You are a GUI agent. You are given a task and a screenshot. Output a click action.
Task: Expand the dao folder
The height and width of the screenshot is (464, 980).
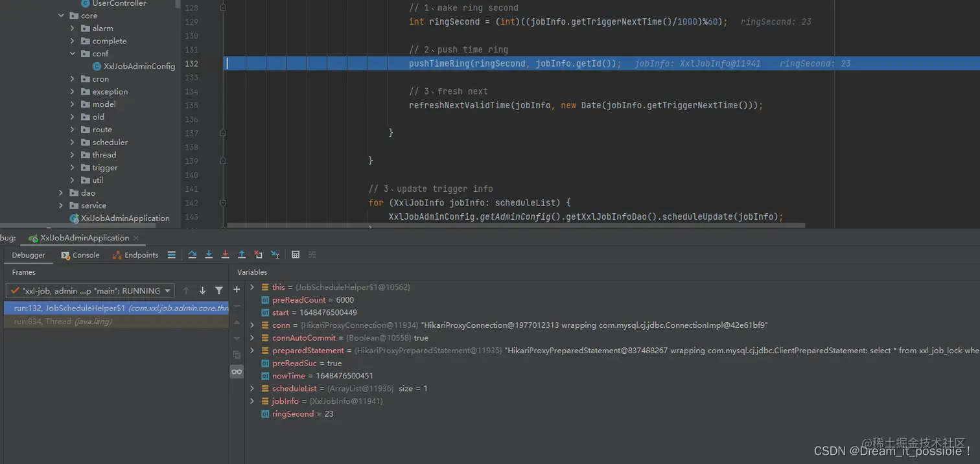tap(61, 193)
